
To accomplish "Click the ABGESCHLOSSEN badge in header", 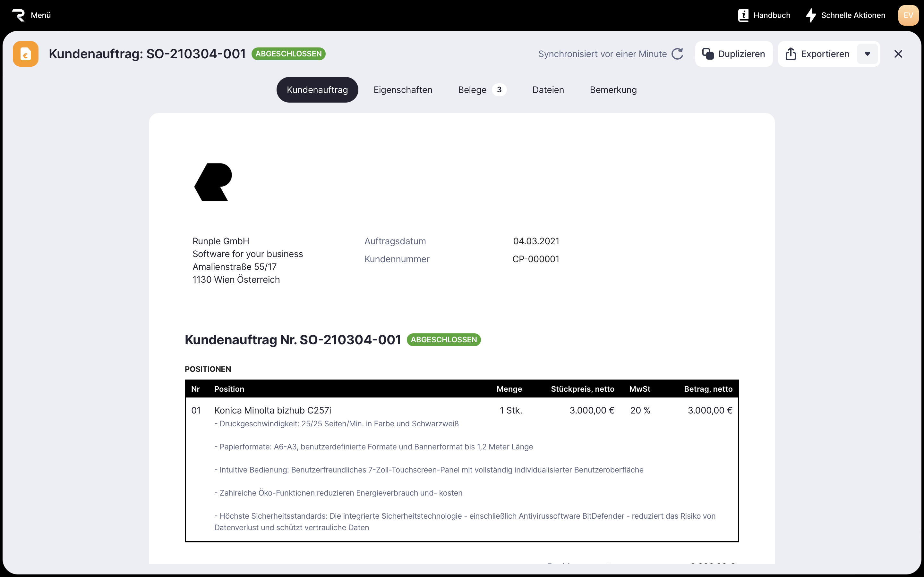I will pos(288,54).
